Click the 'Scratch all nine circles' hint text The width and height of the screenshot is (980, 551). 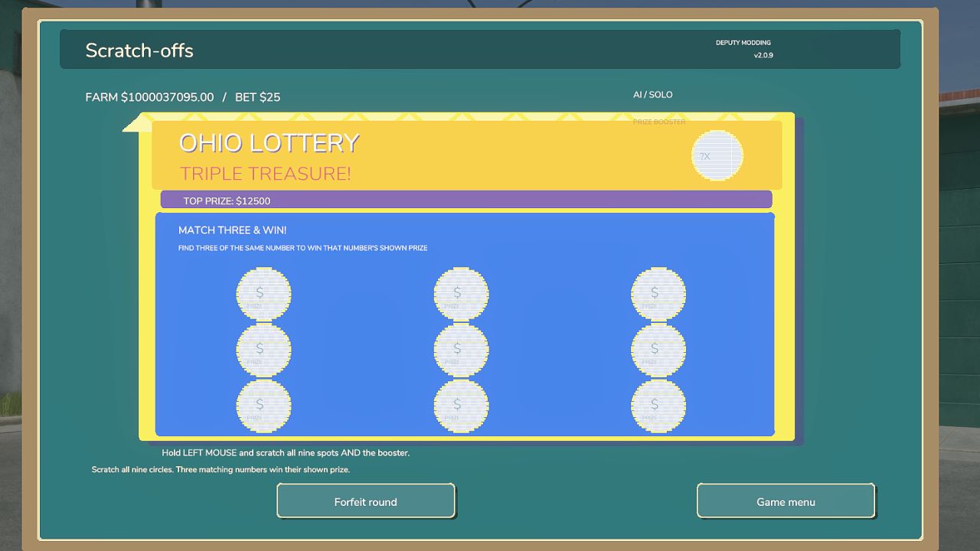pos(220,470)
